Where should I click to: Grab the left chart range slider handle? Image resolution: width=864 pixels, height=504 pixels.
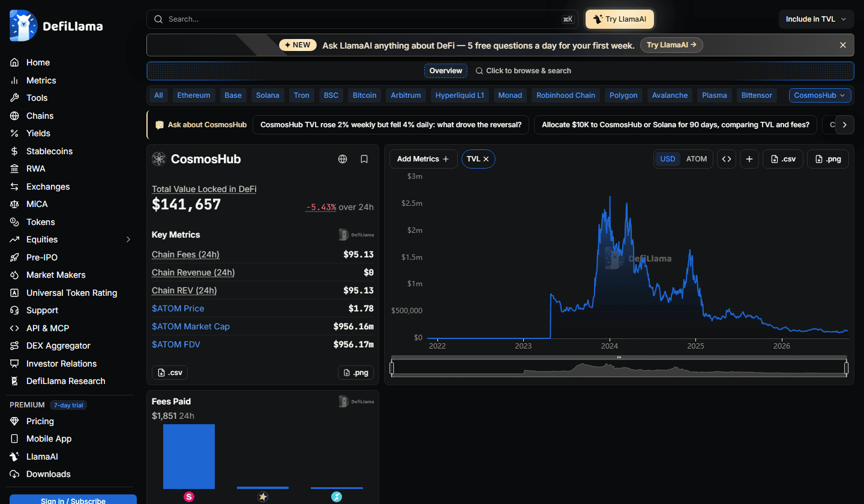tap(392, 368)
